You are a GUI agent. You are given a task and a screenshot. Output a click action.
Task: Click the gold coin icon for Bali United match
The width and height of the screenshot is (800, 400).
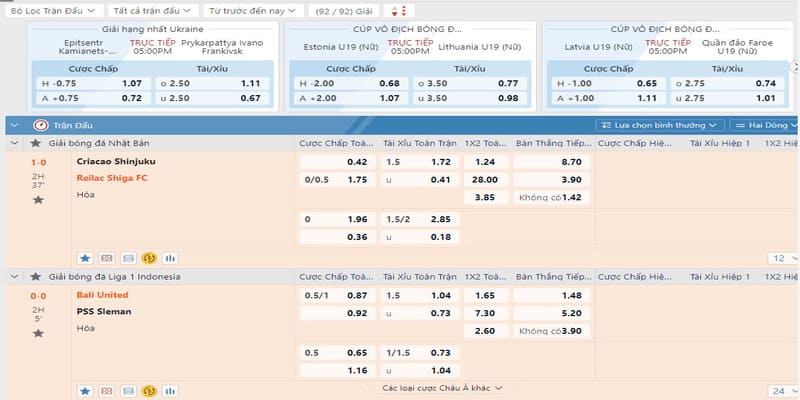click(149, 391)
